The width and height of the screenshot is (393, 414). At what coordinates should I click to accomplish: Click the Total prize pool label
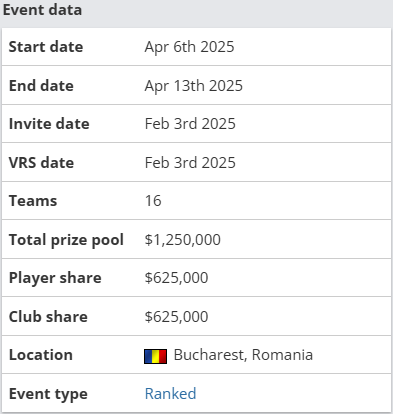tap(66, 240)
